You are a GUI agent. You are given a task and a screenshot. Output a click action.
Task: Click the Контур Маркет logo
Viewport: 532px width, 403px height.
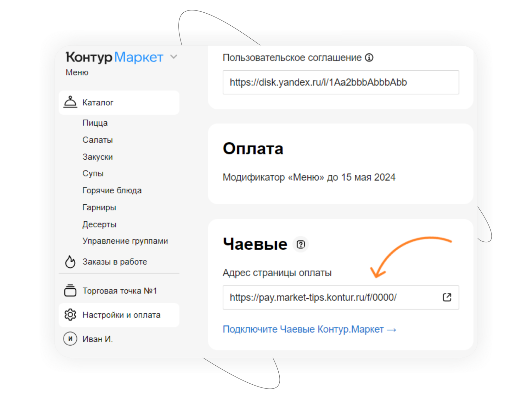pyautogui.click(x=114, y=57)
